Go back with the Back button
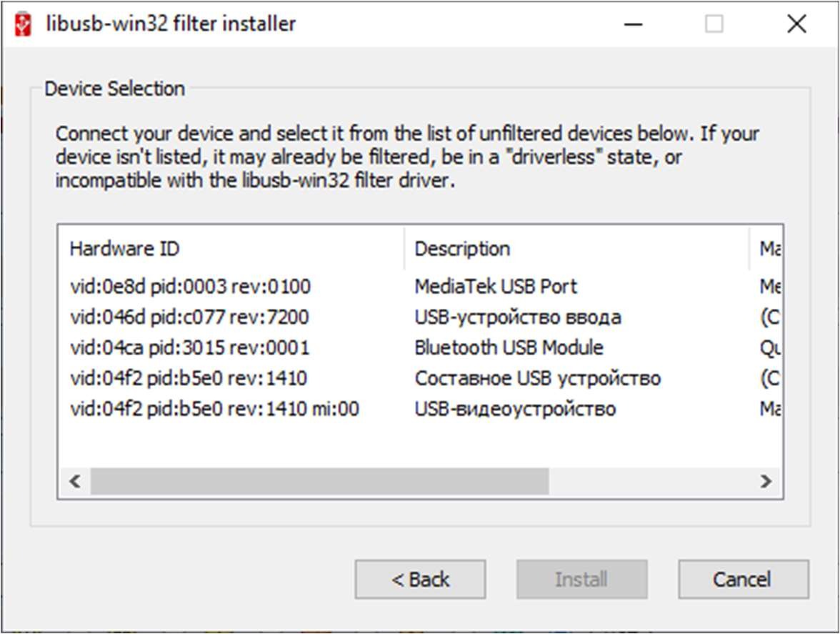Screen dimensions: 840x634 (420, 579)
